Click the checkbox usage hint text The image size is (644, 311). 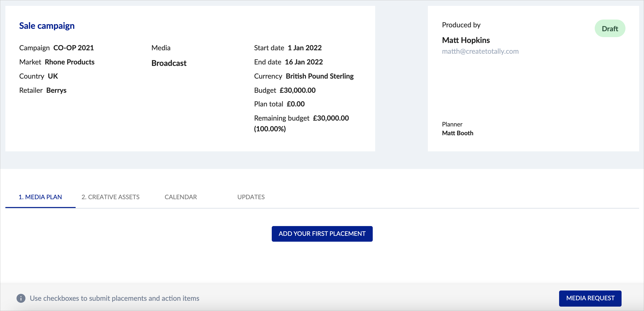click(114, 298)
